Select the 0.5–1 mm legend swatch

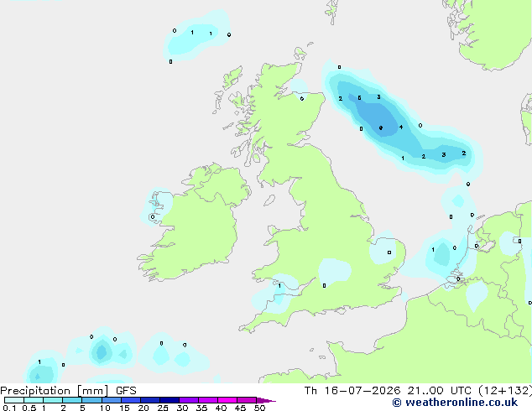(34, 400)
